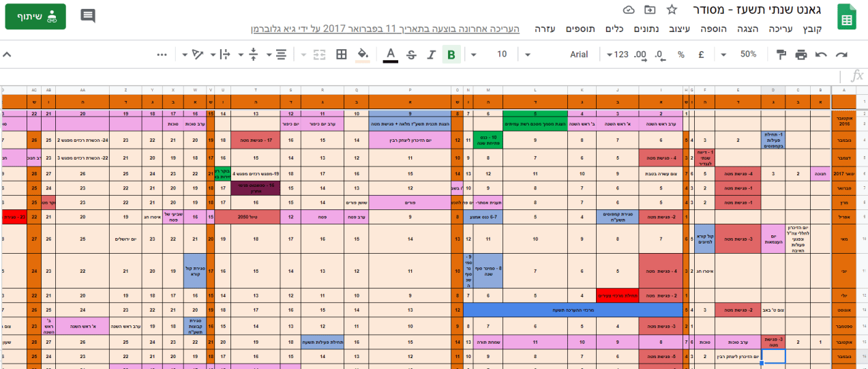This screenshot has width=868, height=369.
Task: Toggle strikethrough formatting
Action: click(410, 55)
